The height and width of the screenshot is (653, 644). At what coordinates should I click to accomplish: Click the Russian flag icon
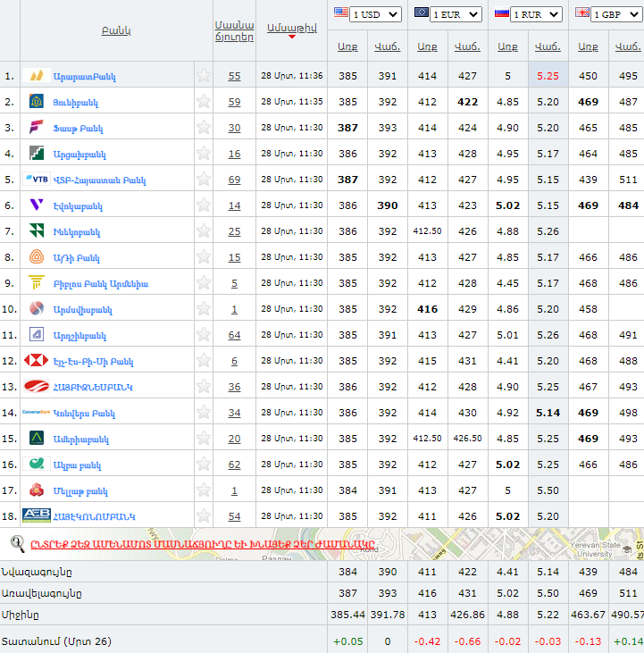502,13
